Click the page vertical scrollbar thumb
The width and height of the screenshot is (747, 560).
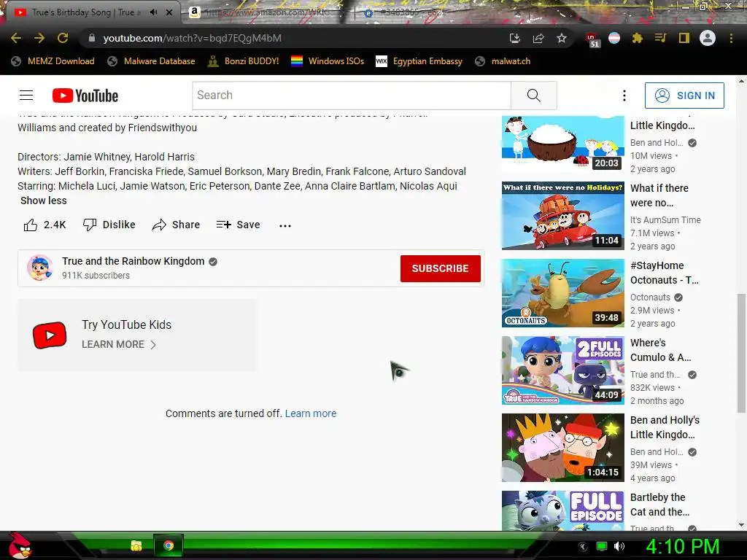tap(741, 354)
